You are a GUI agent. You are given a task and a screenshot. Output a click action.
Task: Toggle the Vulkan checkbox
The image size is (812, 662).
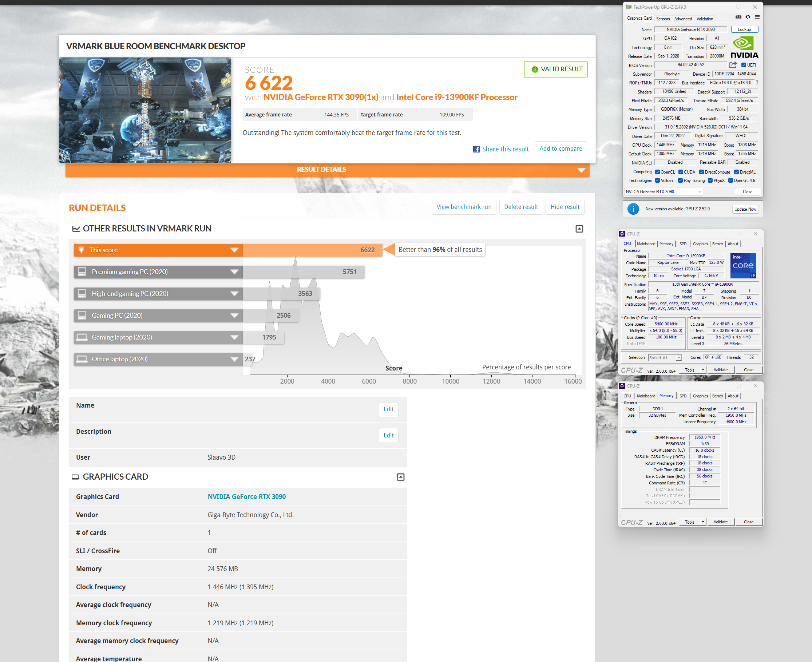pos(657,181)
